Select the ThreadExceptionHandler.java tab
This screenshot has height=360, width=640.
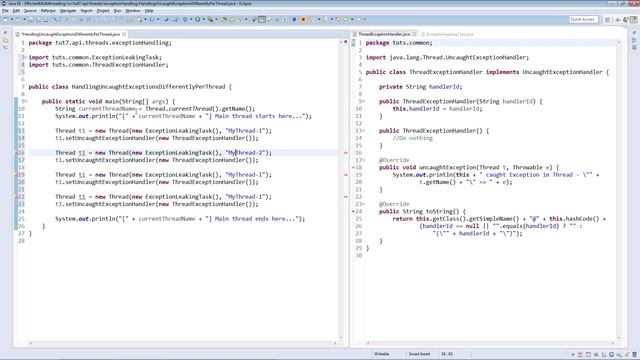(x=384, y=34)
